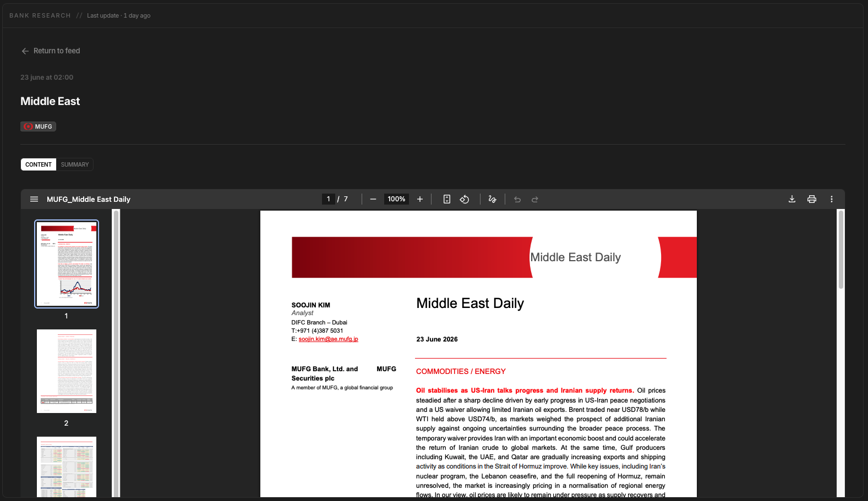Open the third page thumbnail
The image size is (868, 501).
tap(67, 467)
